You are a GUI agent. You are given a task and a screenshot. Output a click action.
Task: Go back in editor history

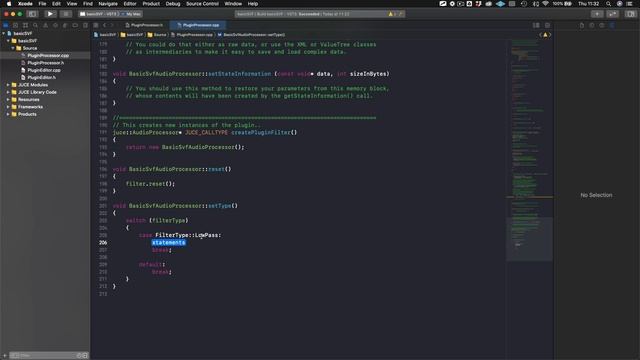[x=104, y=25]
